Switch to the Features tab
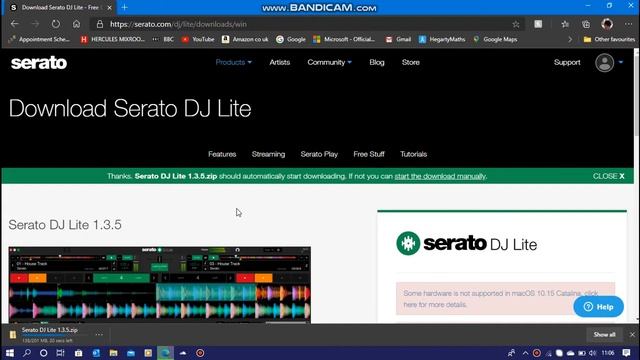The image size is (640, 360). click(x=222, y=154)
